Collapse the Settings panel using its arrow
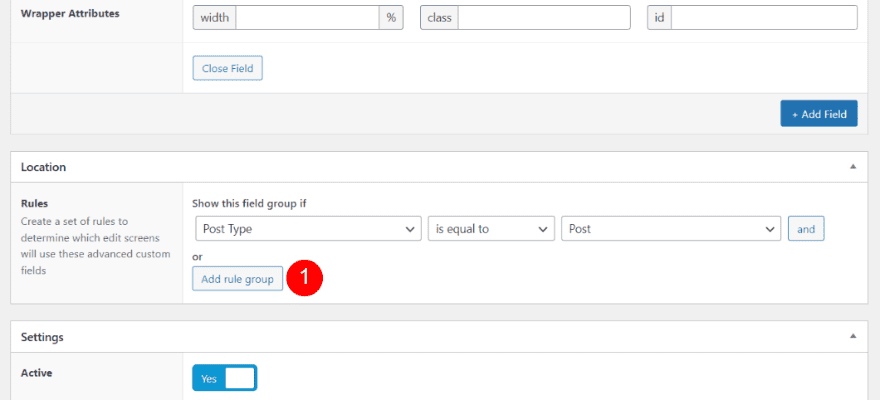Viewport: 880px width, 400px height. (x=853, y=337)
